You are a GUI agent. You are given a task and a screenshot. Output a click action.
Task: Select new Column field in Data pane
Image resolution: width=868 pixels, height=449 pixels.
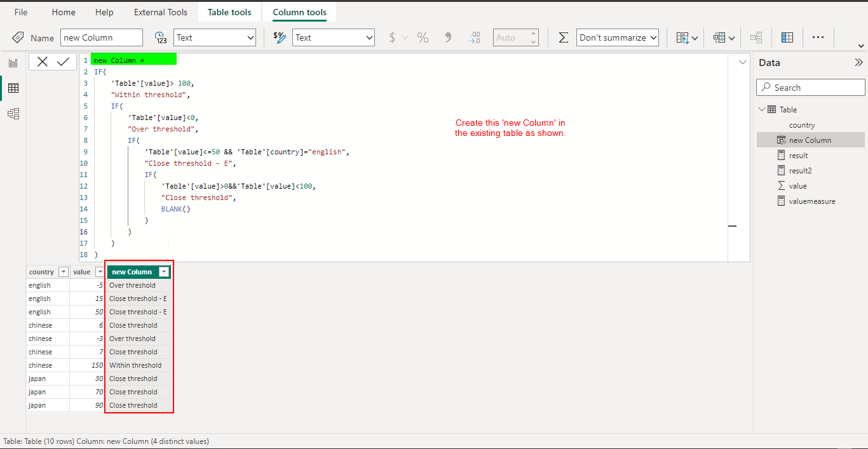(x=810, y=140)
